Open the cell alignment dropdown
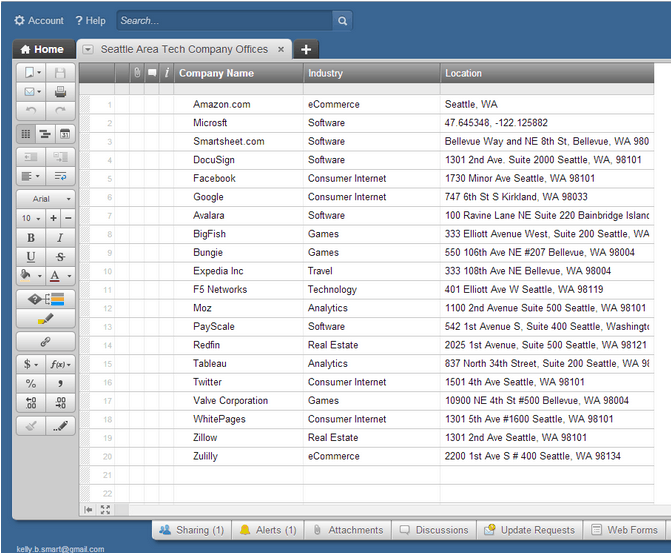This screenshot has width=671, height=553. coord(31,176)
